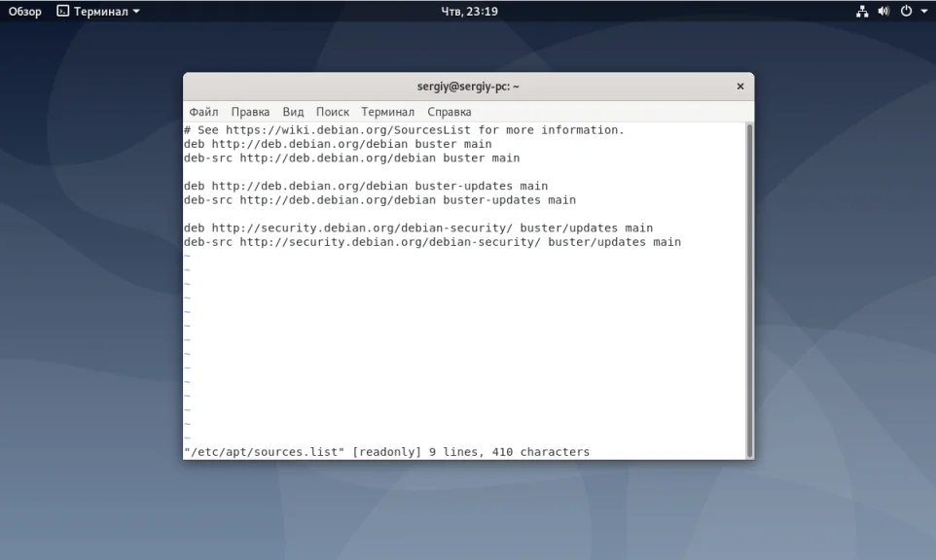The height and width of the screenshot is (560, 936).
Task: Click line 'deb http://deb.debian.org/debian buster main'
Action: (338, 144)
